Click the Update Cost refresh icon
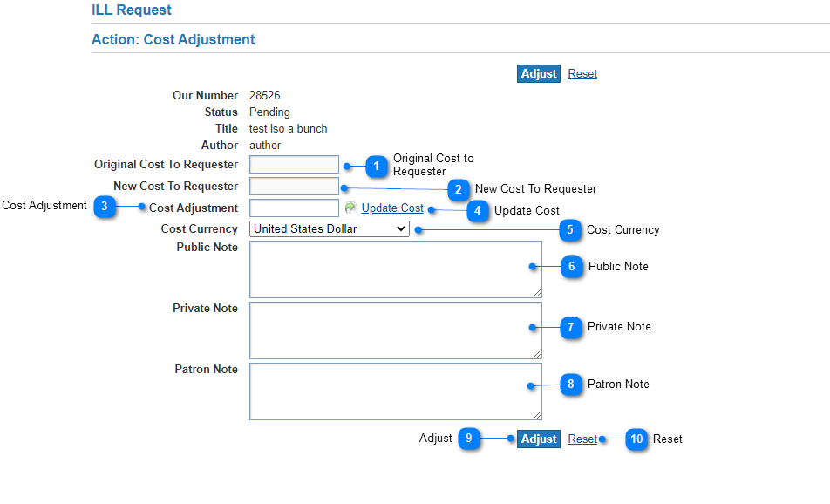Viewport: 830px width, 504px height. coord(351,208)
